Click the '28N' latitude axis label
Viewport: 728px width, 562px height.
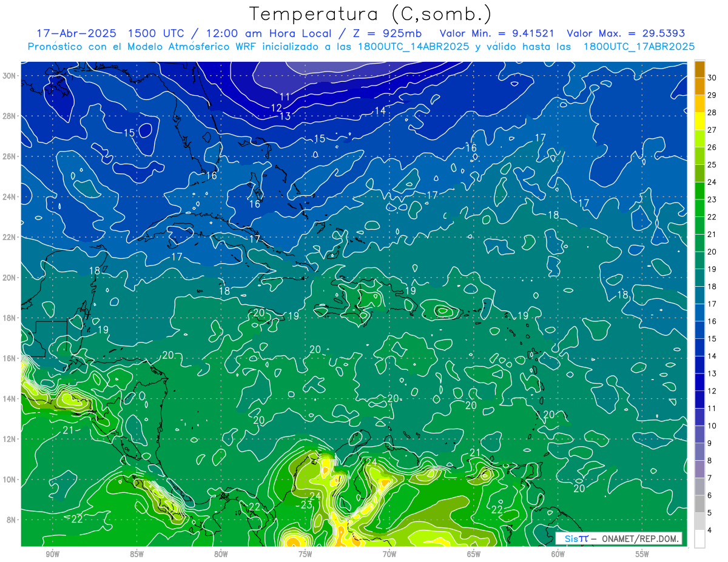click(x=9, y=116)
